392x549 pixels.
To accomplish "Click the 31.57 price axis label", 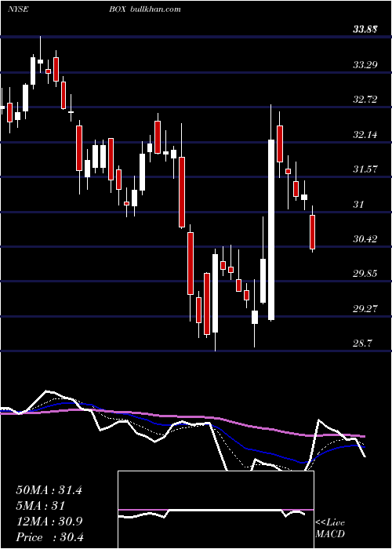I will point(365,169).
